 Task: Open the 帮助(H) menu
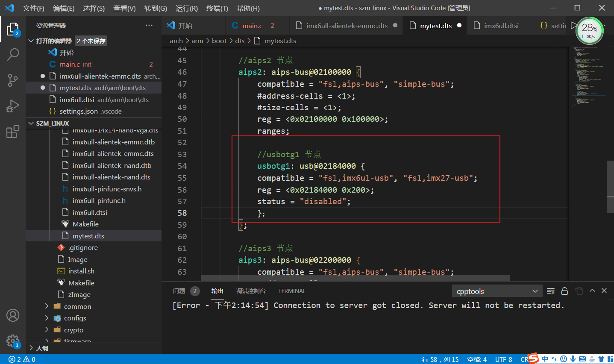[x=248, y=8]
